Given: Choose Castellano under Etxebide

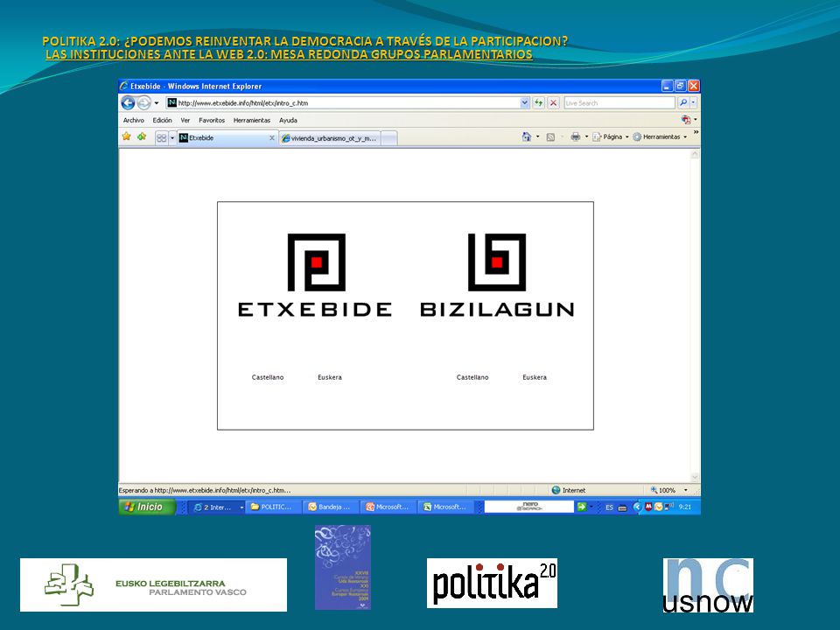Looking at the screenshot, I should pos(268,377).
